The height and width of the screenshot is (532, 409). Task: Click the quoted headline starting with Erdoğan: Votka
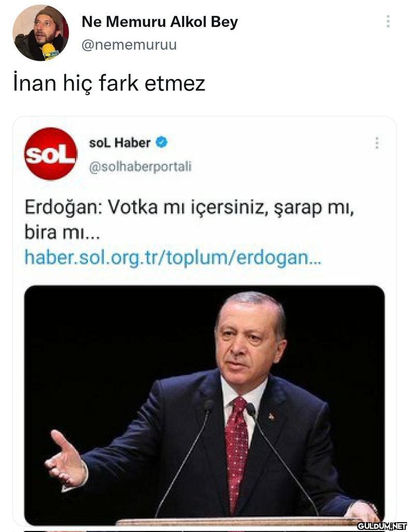pyautogui.click(x=189, y=207)
